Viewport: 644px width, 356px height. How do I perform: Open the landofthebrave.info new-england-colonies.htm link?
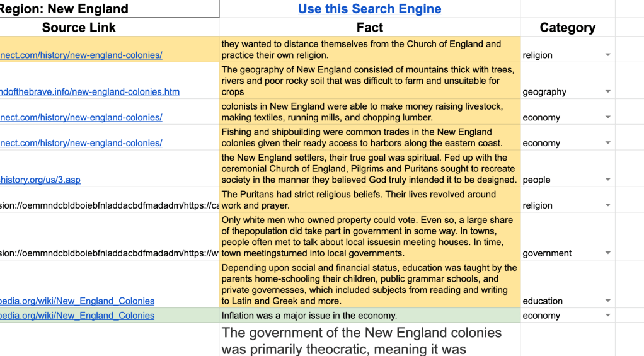pyautogui.click(x=89, y=92)
